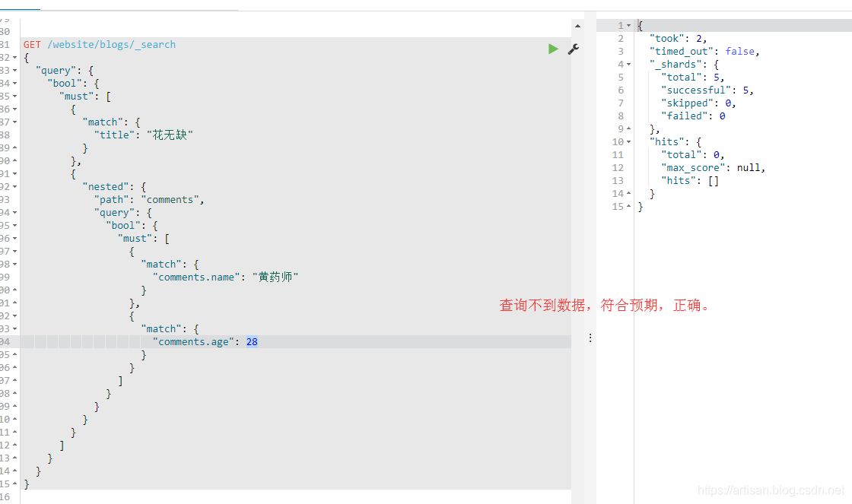The image size is (852, 504).
Task: Click the title value "花无缺"
Action: pyautogui.click(x=173, y=135)
